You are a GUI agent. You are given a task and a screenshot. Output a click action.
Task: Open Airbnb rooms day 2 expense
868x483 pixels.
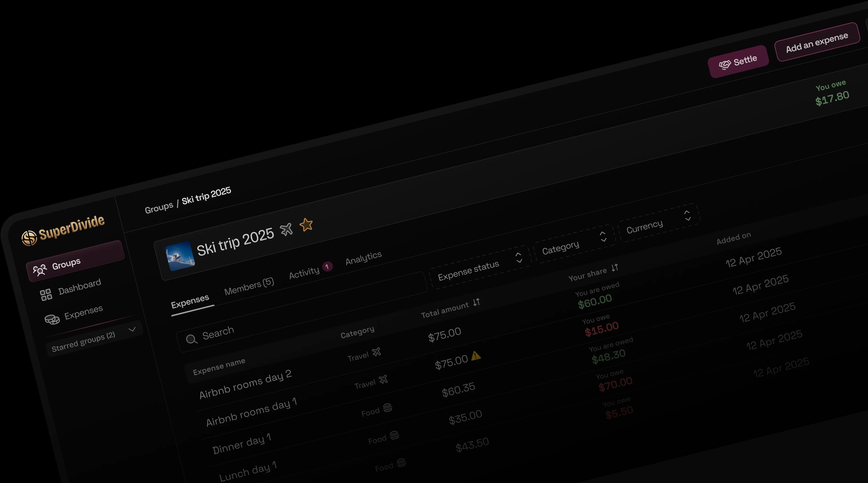(x=245, y=384)
